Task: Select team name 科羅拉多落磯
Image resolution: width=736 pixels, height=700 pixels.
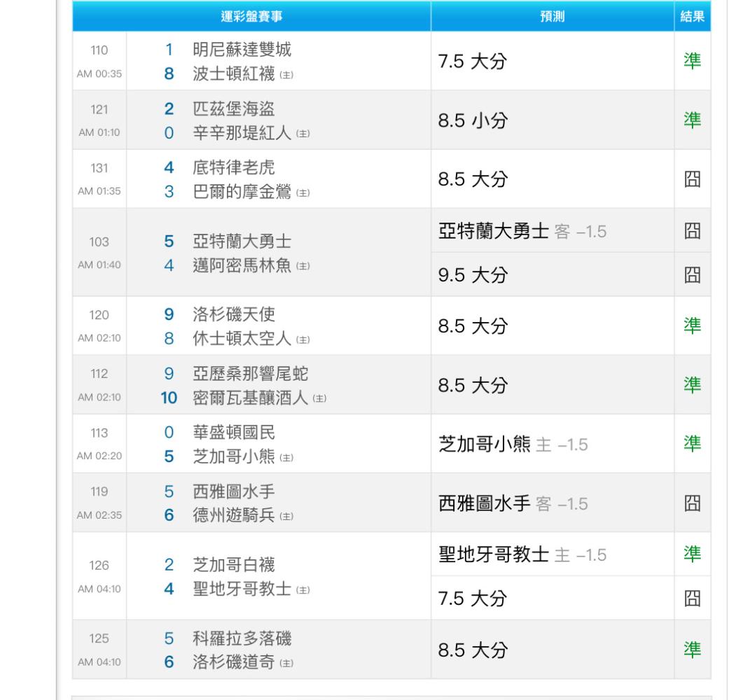Action: [242, 638]
